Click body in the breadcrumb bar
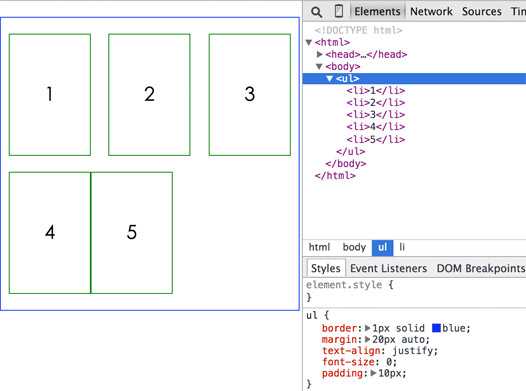This screenshot has height=391, width=526. (x=354, y=247)
